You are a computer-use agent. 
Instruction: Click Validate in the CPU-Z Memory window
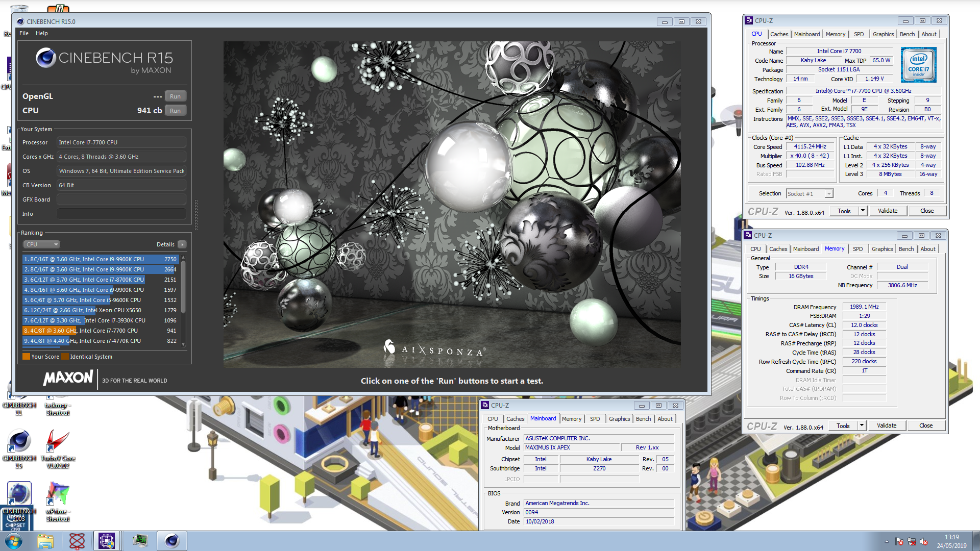pyautogui.click(x=887, y=425)
